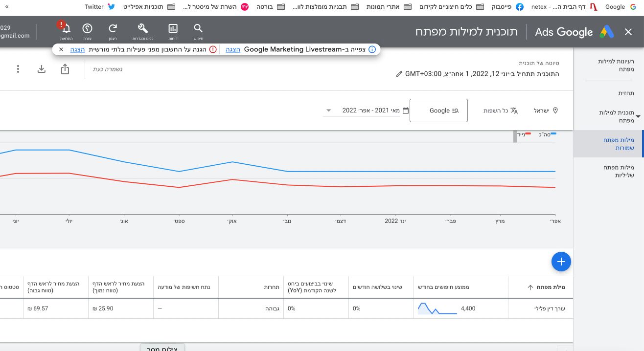This screenshot has height=351, width=644.
Task: Open the notifications bell icon
Action: click(66, 29)
